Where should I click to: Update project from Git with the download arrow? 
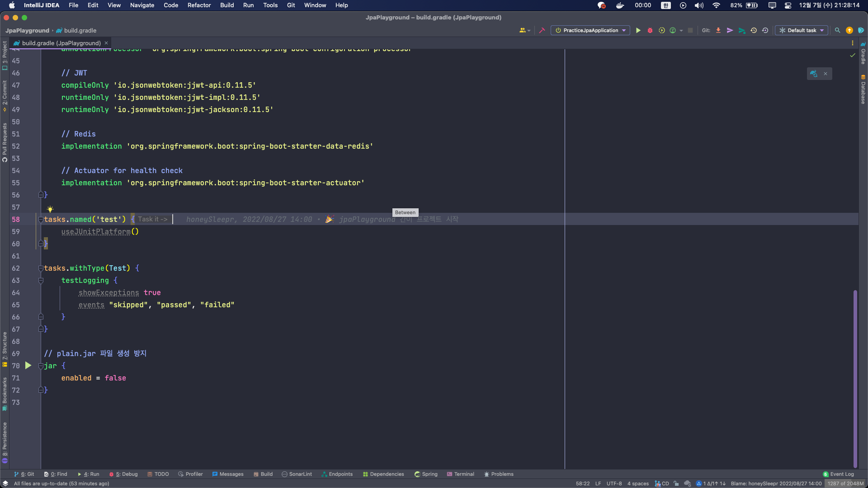718,30
